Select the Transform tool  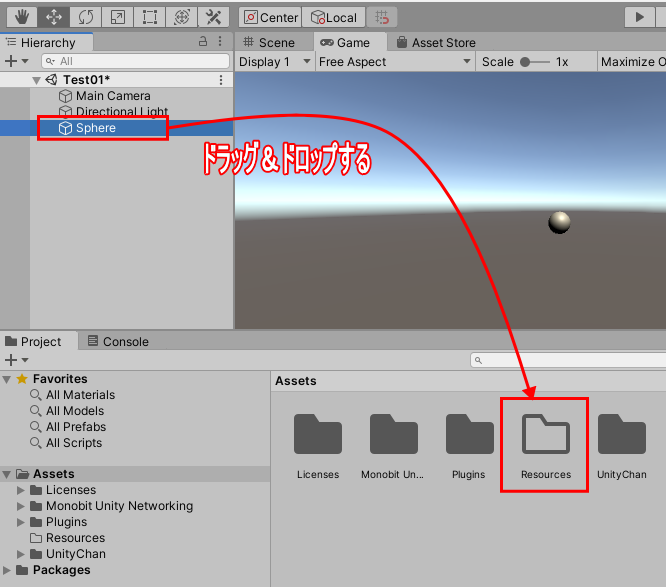(x=182, y=17)
